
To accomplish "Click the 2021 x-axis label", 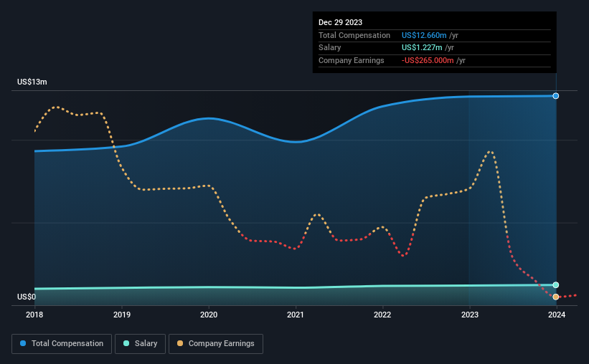I will tap(296, 315).
